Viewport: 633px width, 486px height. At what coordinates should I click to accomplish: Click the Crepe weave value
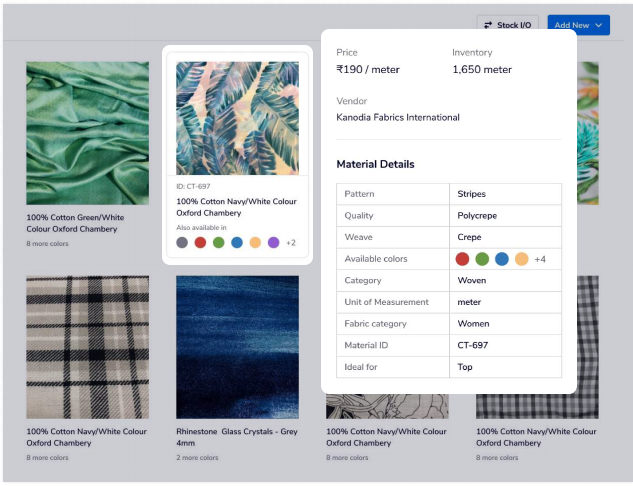469,237
